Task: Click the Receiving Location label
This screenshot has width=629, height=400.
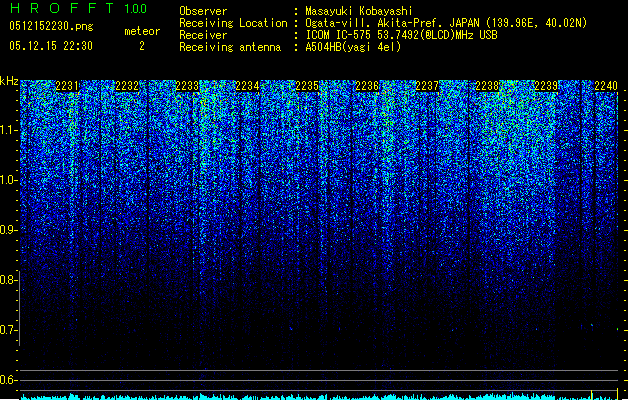Action: point(233,23)
